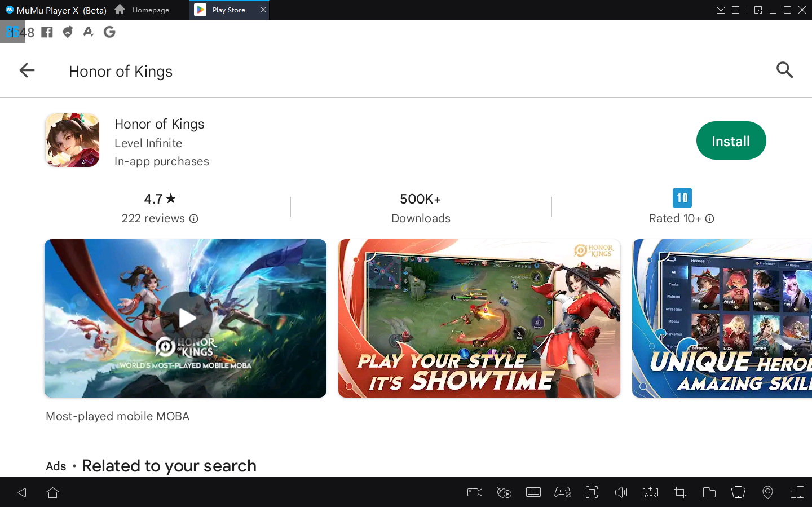Open the mail messages icon in title bar
812x507 pixels.
(x=721, y=10)
